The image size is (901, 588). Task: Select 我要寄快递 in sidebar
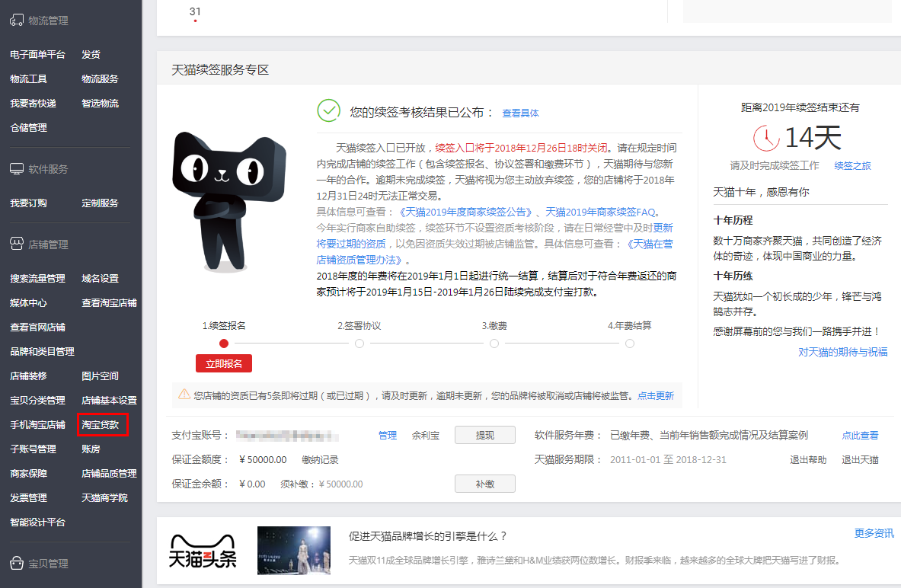pos(33,104)
